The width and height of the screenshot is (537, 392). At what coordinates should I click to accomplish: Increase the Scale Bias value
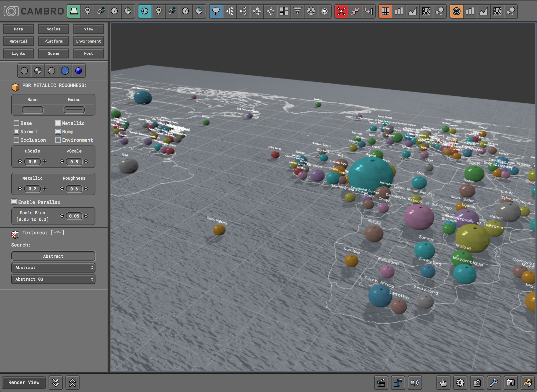pyautogui.click(x=86, y=216)
